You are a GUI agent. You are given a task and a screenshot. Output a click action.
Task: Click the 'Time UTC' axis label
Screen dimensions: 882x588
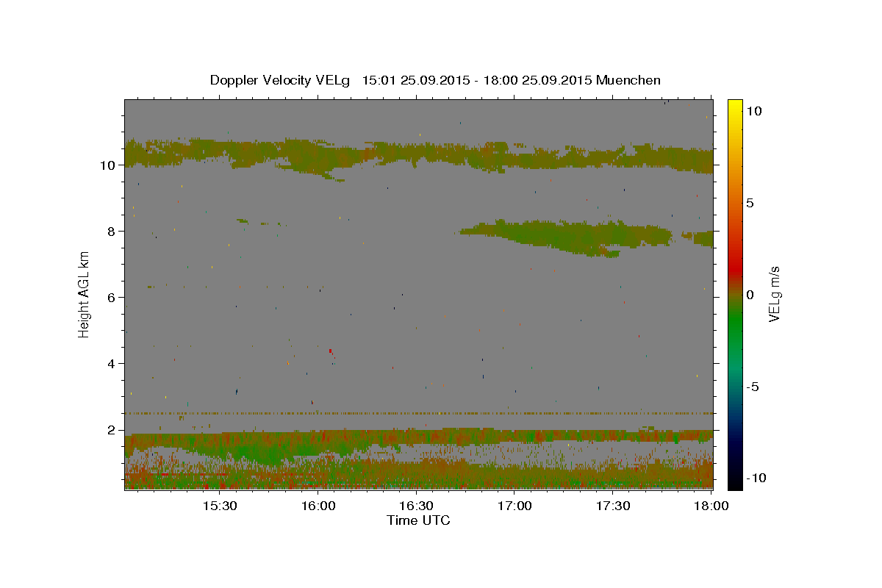click(x=418, y=520)
